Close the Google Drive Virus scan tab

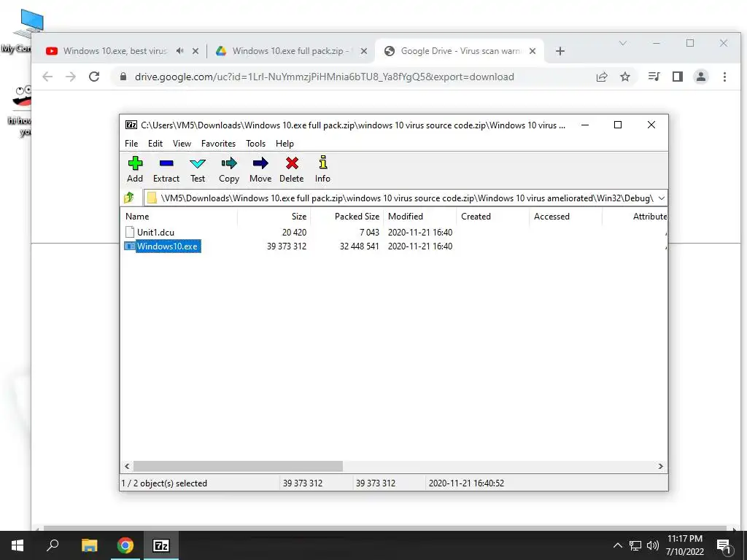(x=533, y=51)
